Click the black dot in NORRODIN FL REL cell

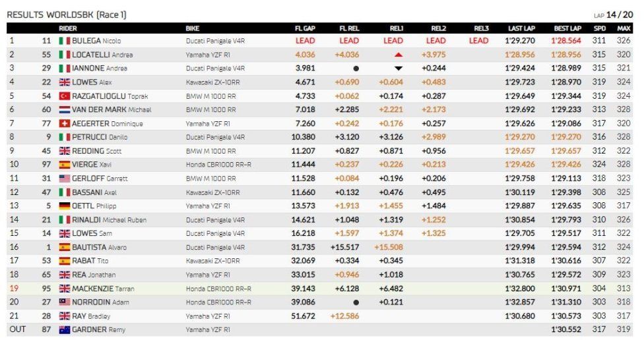pos(356,302)
